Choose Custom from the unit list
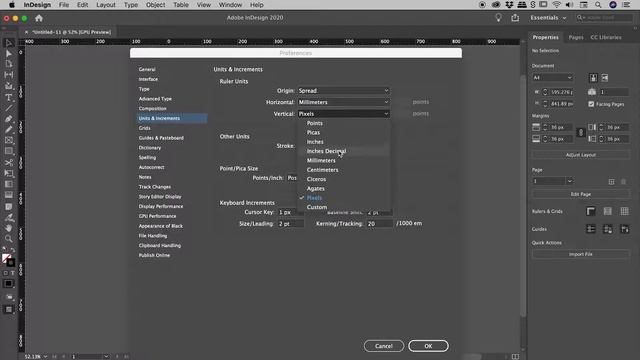Viewport: 640px width, 360px height. [317, 207]
